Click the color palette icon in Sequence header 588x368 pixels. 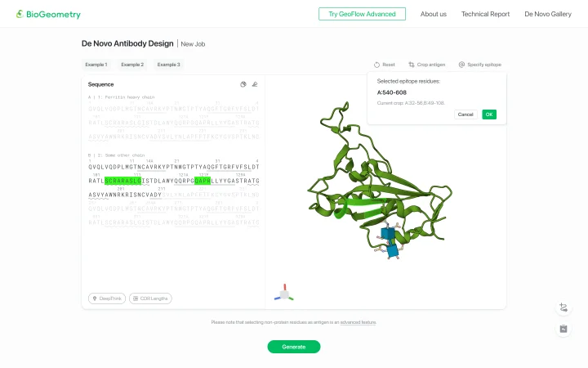tap(243, 84)
